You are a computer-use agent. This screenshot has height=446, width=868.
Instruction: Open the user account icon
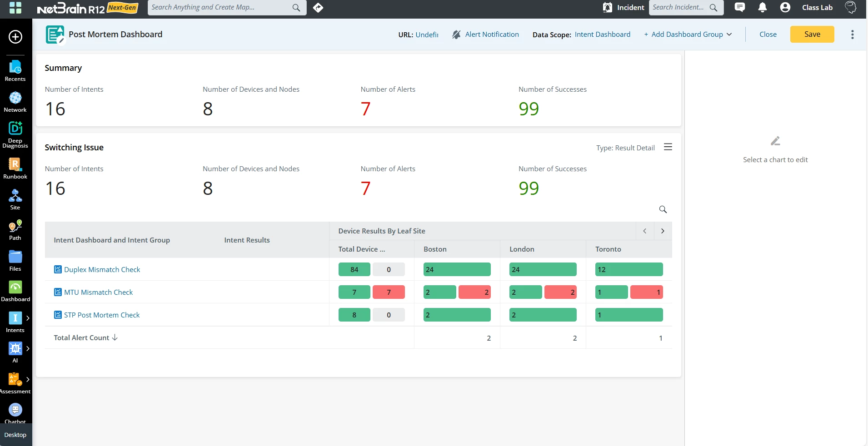pyautogui.click(x=785, y=7)
